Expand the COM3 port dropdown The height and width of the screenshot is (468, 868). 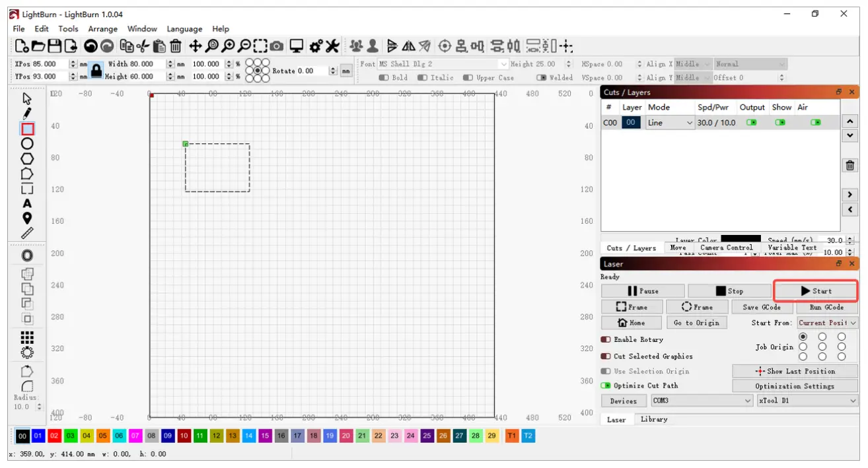coord(702,401)
